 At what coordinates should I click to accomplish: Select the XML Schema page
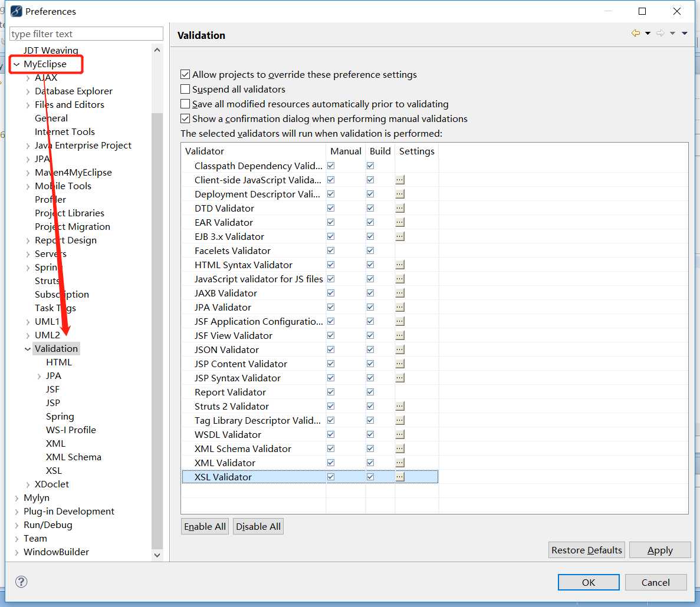74,457
